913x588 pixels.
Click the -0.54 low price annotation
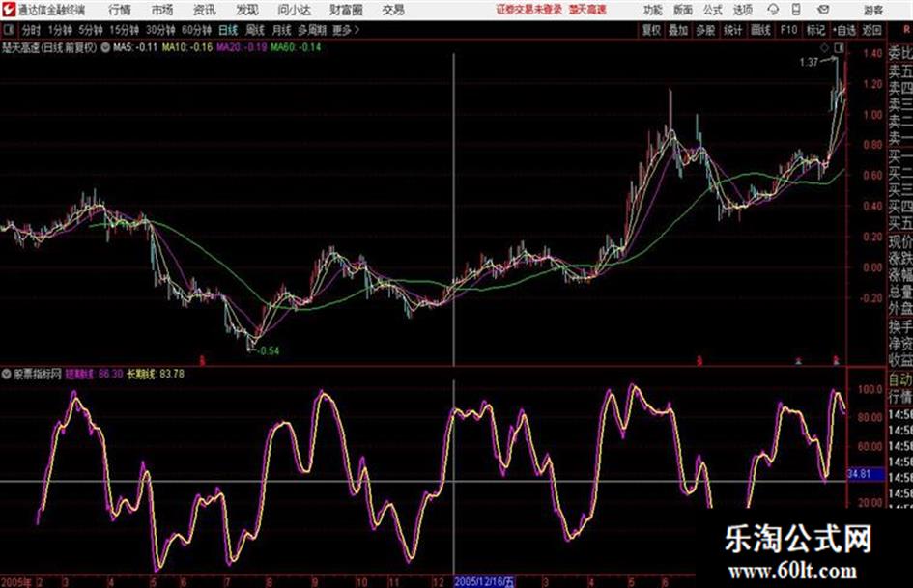click(269, 351)
